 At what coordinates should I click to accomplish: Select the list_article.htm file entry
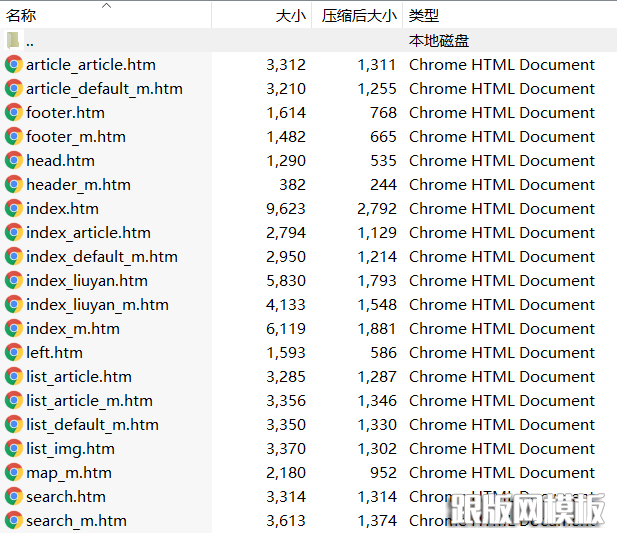pos(79,376)
